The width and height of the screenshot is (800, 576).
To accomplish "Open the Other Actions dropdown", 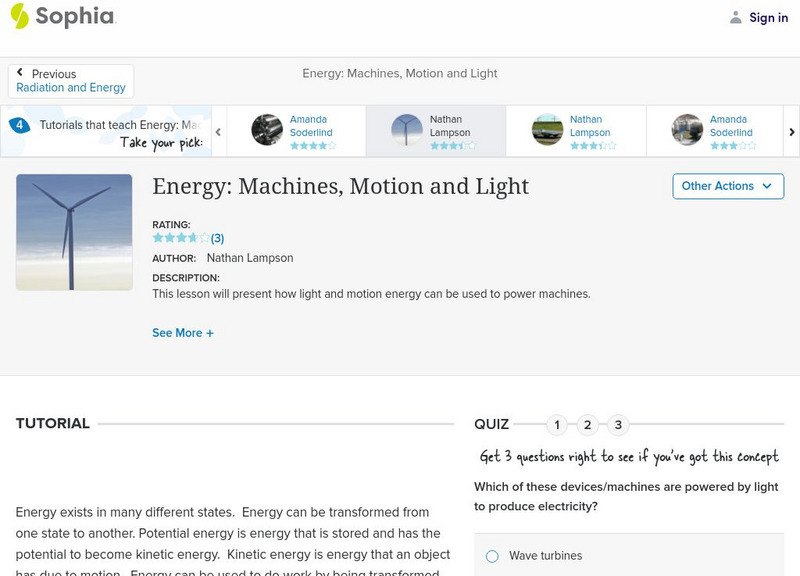I will [727, 186].
